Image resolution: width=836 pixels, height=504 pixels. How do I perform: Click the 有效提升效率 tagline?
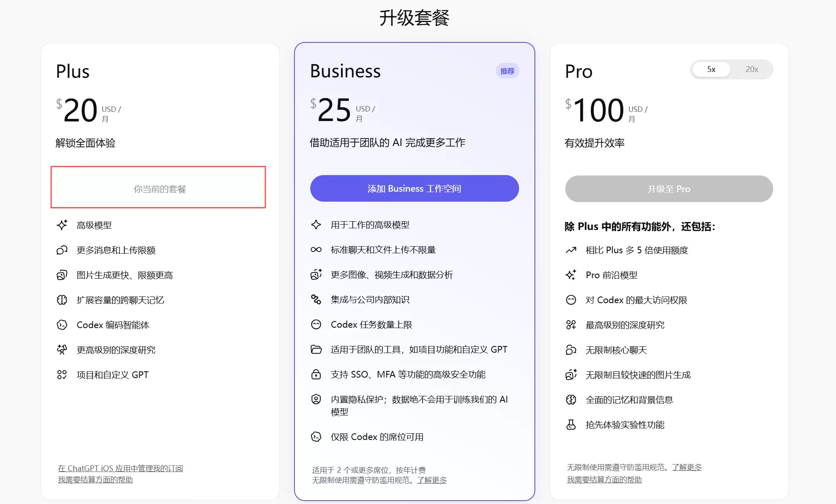(595, 143)
